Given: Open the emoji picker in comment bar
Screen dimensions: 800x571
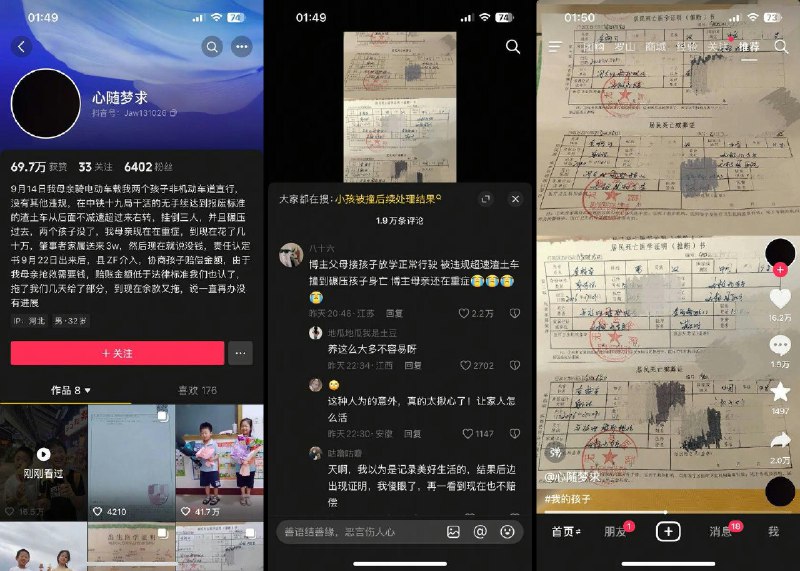Looking at the screenshot, I should (507, 532).
